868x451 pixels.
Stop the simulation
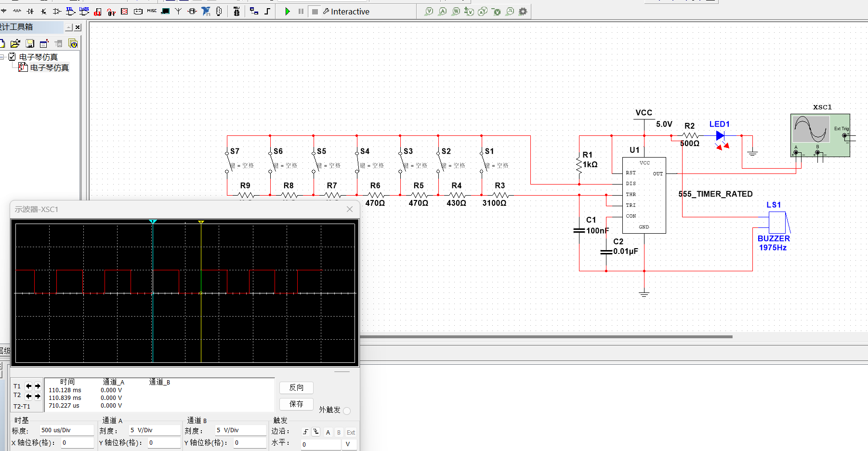click(x=315, y=12)
